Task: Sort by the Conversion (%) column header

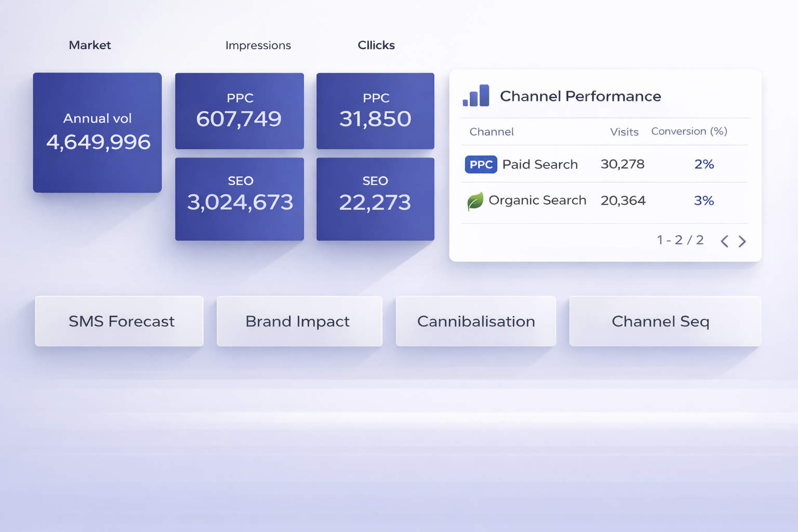Action: click(x=689, y=131)
